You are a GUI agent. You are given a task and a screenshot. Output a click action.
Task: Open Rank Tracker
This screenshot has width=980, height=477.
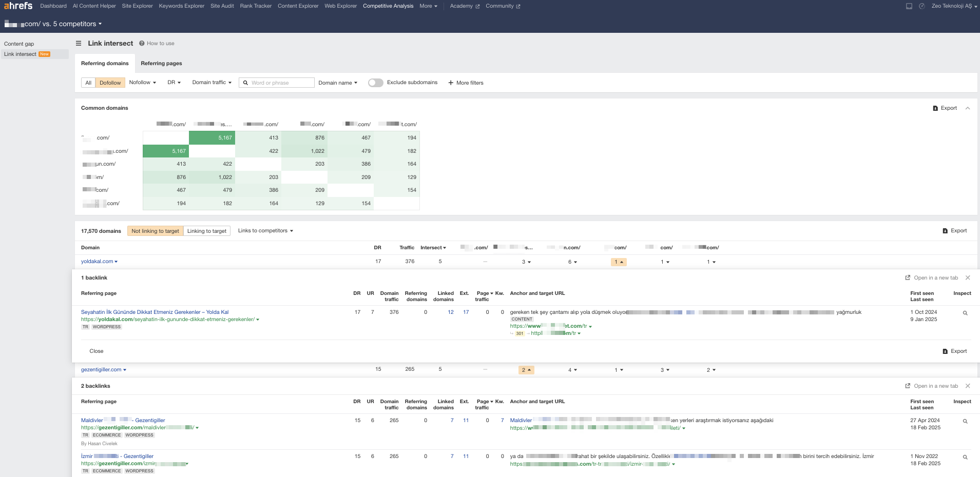pos(256,6)
